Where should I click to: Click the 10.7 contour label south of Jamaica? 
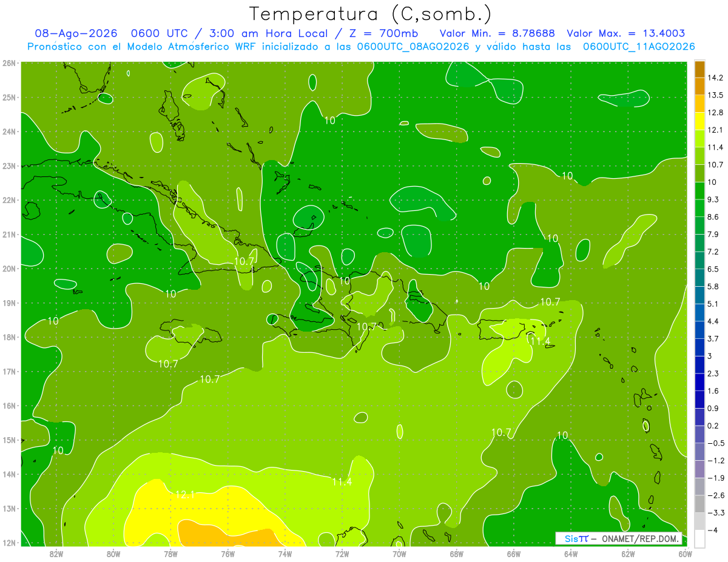point(168,364)
